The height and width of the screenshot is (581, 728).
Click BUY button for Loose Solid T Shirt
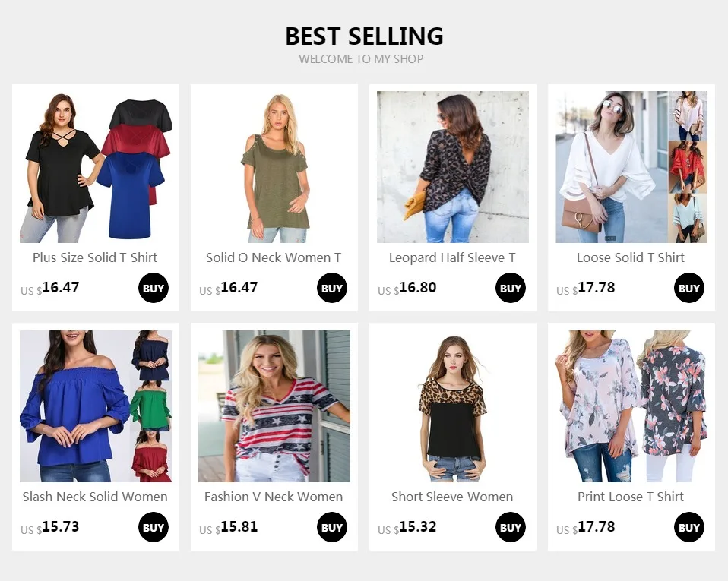[x=689, y=288]
